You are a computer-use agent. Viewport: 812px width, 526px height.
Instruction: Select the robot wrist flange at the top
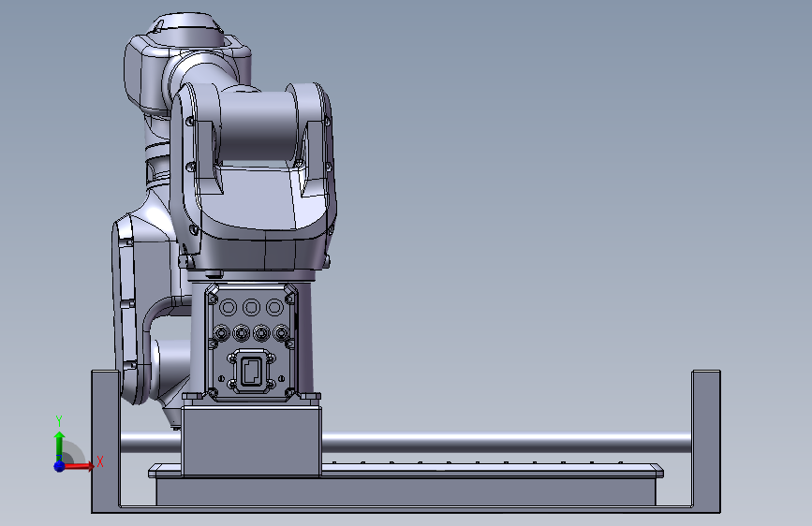coord(187,28)
